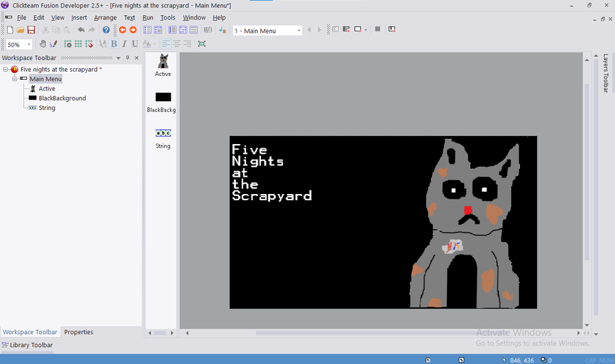Image resolution: width=615 pixels, height=364 pixels.
Task: Open the File menu
Action: click(x=22, y=18)
